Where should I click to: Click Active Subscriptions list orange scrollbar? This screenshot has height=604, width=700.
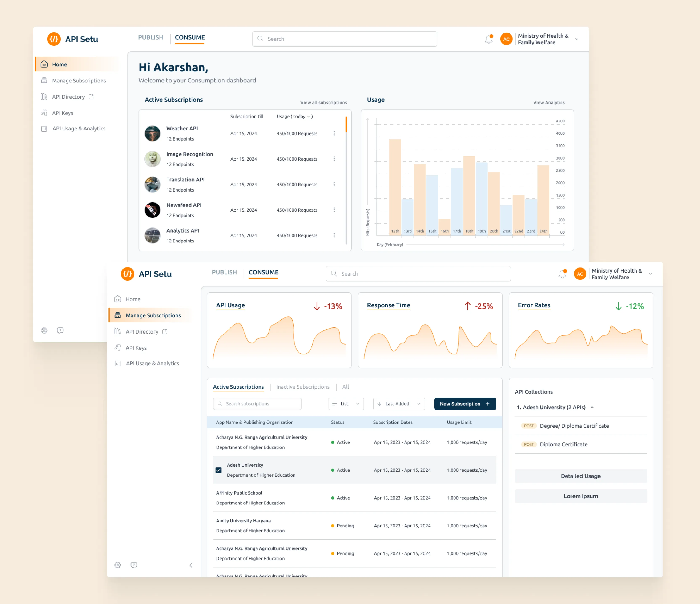point(346,124)
